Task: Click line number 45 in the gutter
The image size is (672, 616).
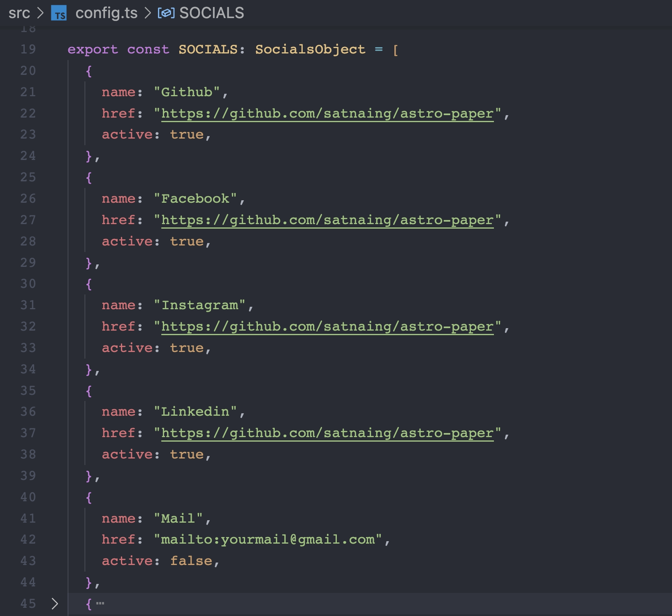Action: click(28, 604)
